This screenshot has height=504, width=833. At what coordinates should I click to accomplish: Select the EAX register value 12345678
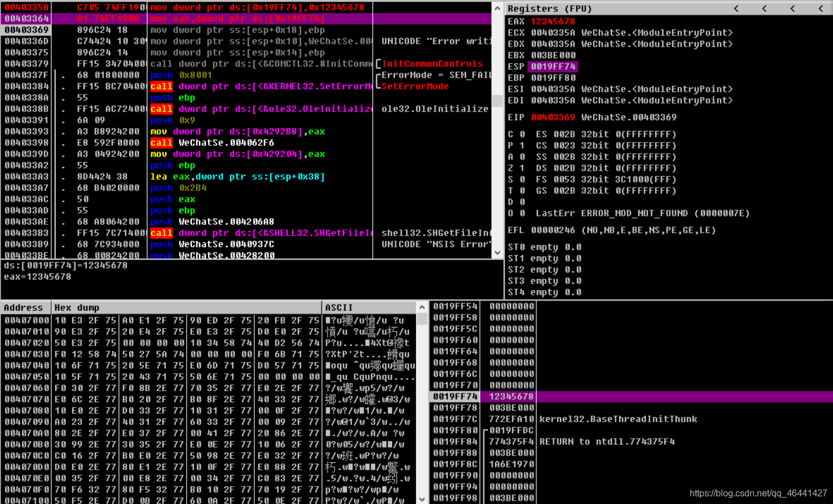coord(553,21)
